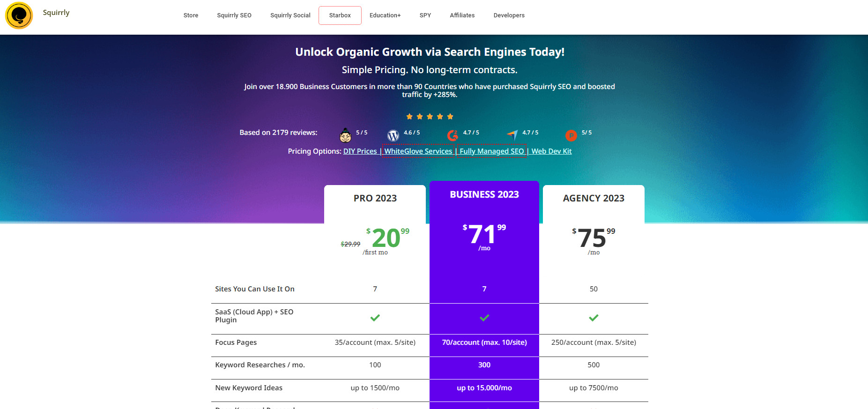Select the Starbox navigation item
Screen dimensions: 868x409
pos(340,15)
